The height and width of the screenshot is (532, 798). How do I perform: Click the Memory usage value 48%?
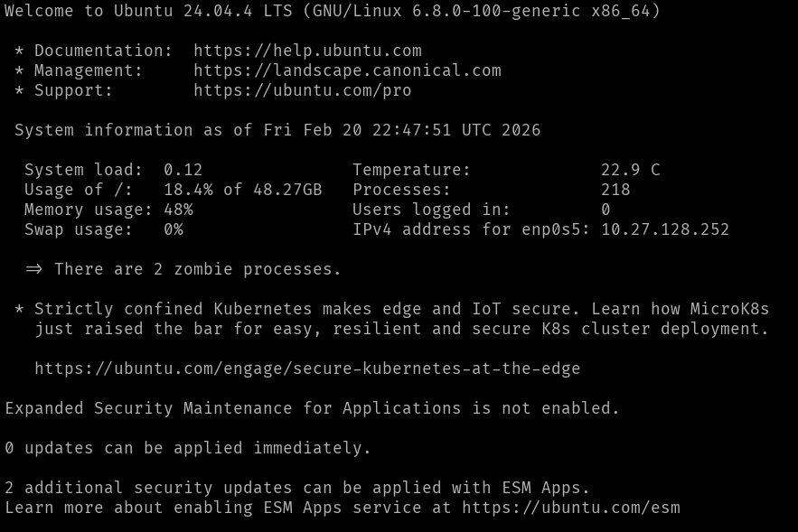178,210
